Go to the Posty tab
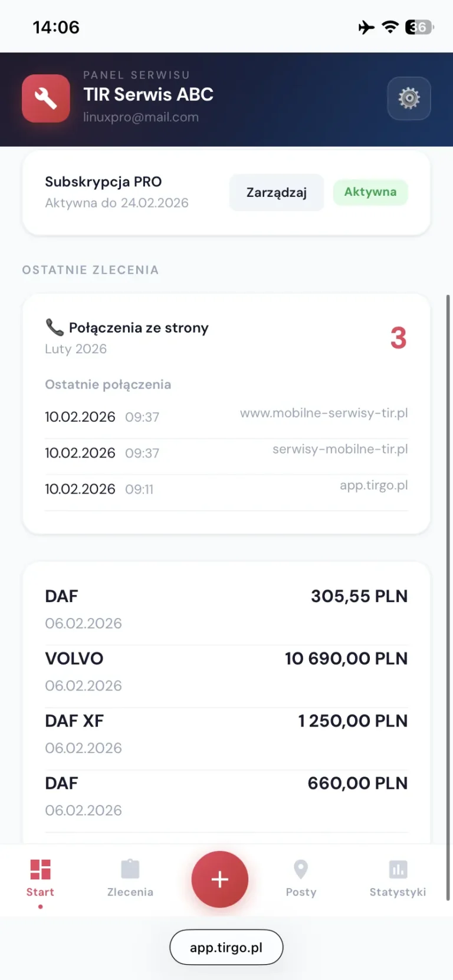 click(x=301, y=877)
